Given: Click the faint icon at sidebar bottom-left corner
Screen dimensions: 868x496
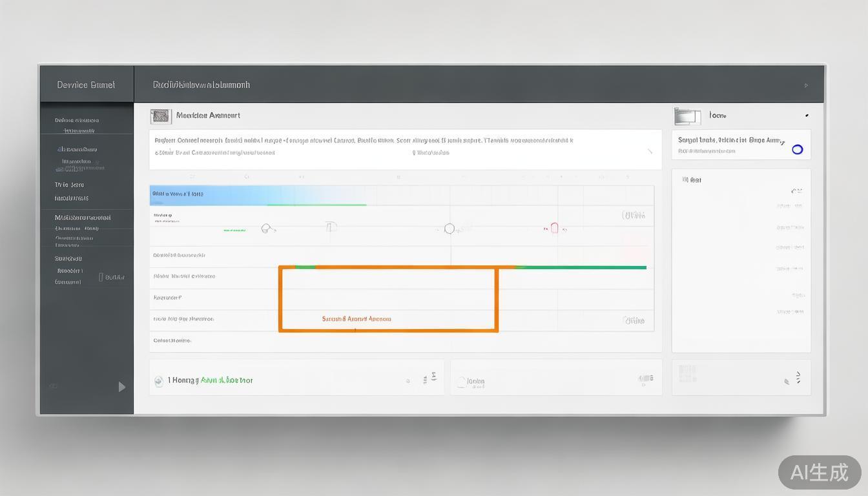Looking at the screenshot, I should coord(54,386).
